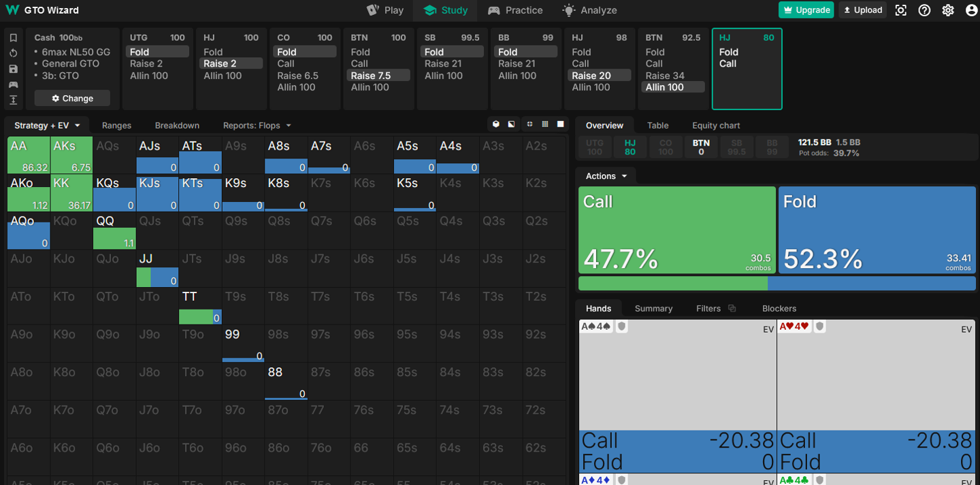The height and width of the screenshot is (485, 980).
Task: Click the green Call 47.7% action block
Action: [x=676, y=230]
